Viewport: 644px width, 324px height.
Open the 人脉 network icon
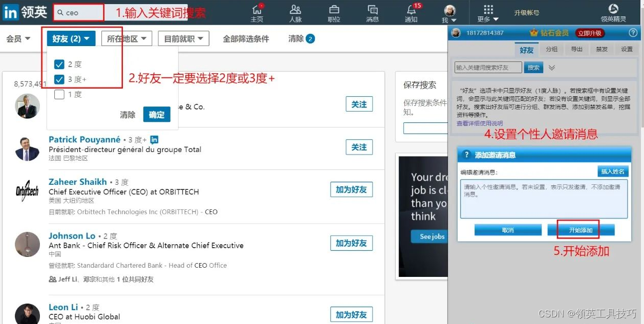pyautogui.click(x=295, y=13)
